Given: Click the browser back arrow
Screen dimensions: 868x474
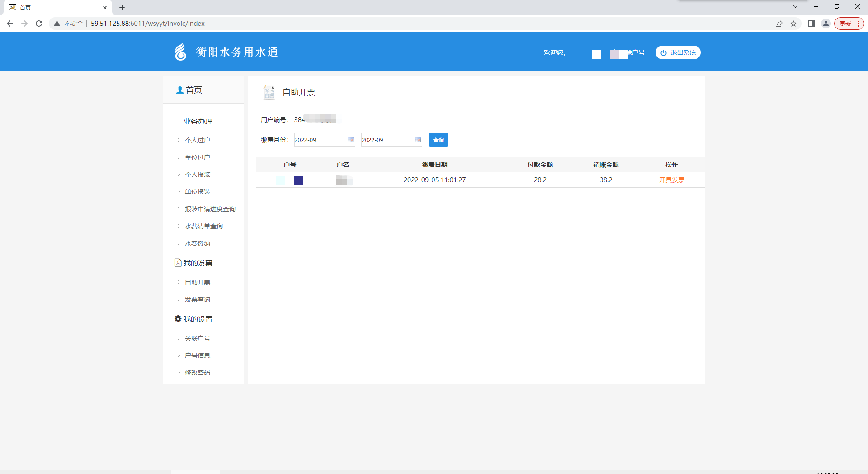Looking at the screenshot, I should click(10, 24).
